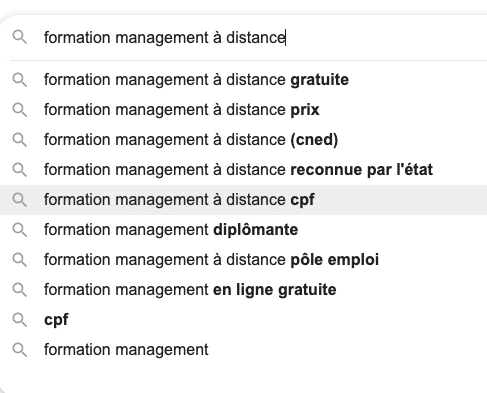The image size is (487, 393).
Task: Choose the '(cned)' autocomplete suggestion
Action: [x=243, y=140]
